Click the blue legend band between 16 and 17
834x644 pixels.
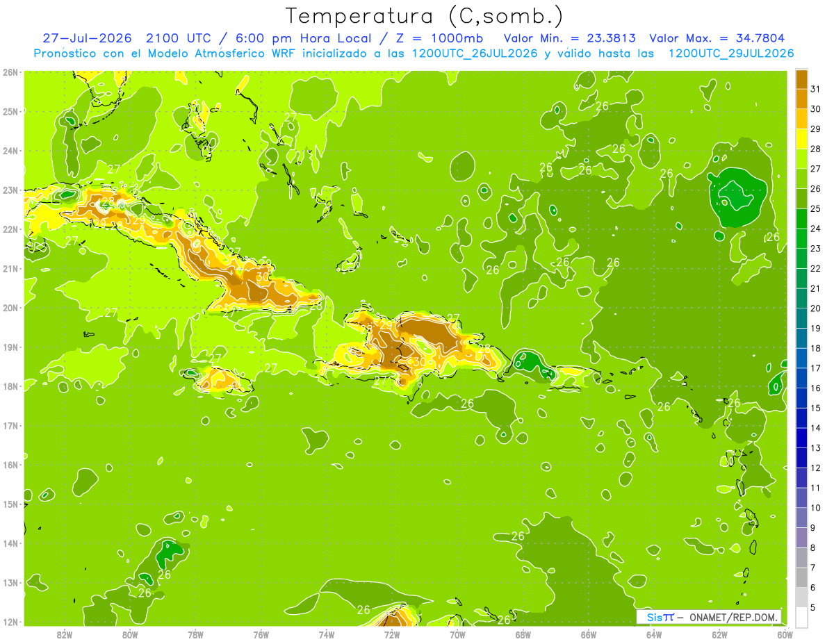click(x=801, y=378)
